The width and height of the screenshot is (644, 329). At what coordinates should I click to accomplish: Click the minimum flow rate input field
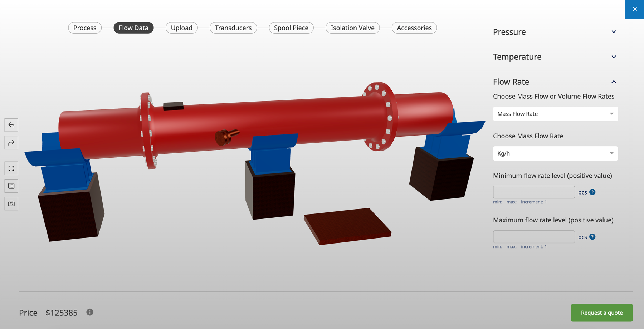pos(533,192)
